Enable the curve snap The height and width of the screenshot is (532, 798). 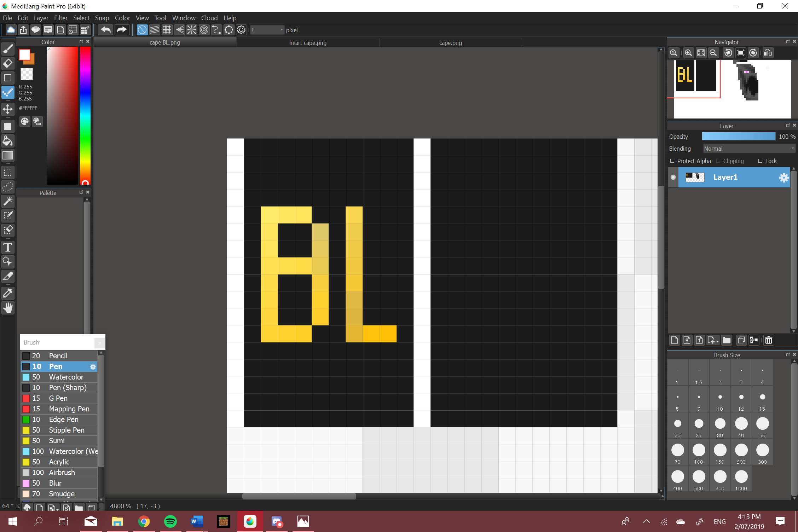tap(216, 30)
